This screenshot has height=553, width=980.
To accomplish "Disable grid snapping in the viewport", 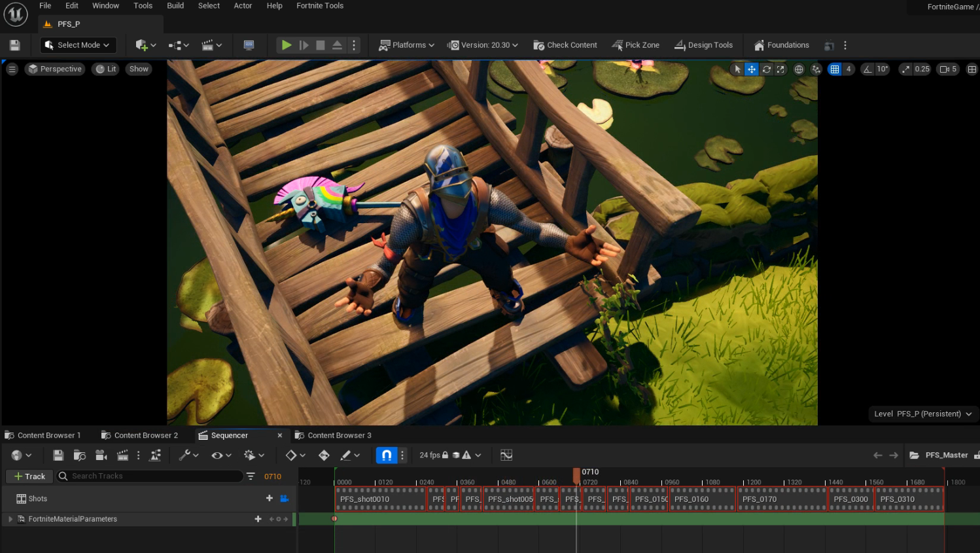I will coord(835,69).
